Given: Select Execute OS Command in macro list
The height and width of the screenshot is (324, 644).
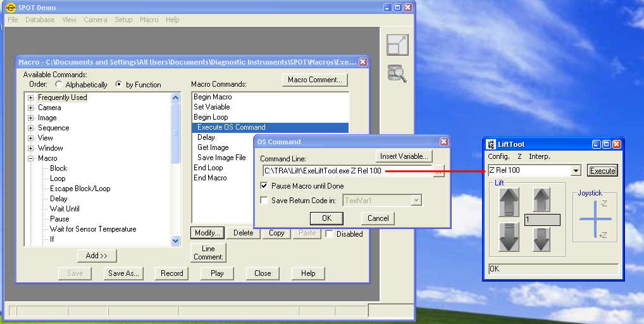Looking at the screenshot, I should tap(270, 127).
